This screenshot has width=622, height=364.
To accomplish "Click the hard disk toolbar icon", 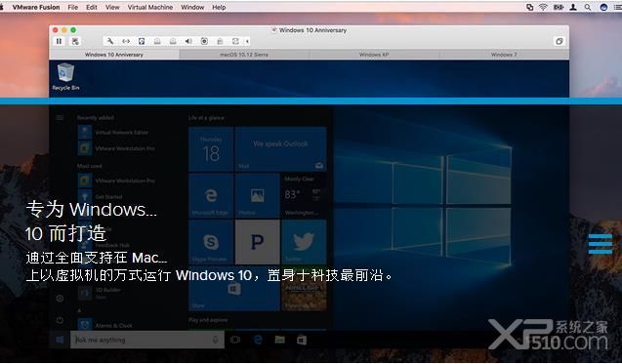I will pyautogui.click(x=142, y=41).
